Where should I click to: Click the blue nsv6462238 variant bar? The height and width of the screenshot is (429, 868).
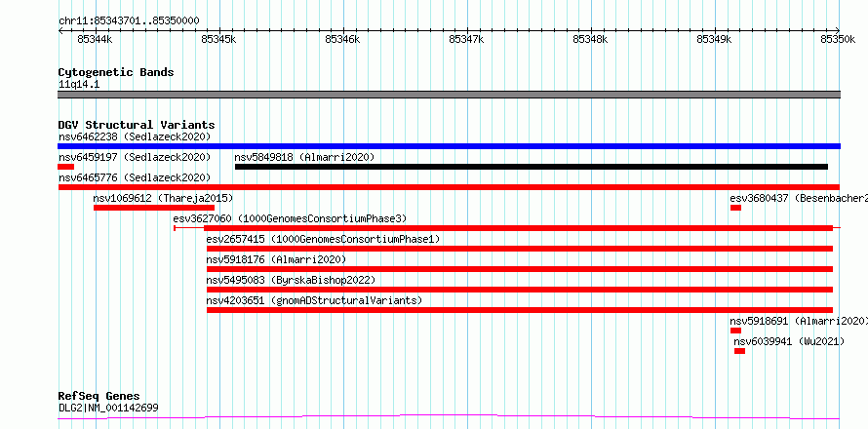[449, 146]
